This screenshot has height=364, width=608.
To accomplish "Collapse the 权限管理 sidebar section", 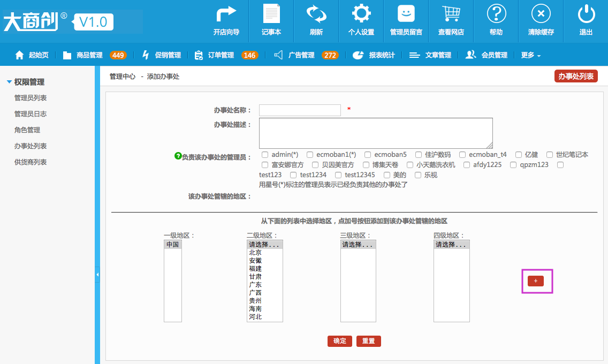I will 26,82.
